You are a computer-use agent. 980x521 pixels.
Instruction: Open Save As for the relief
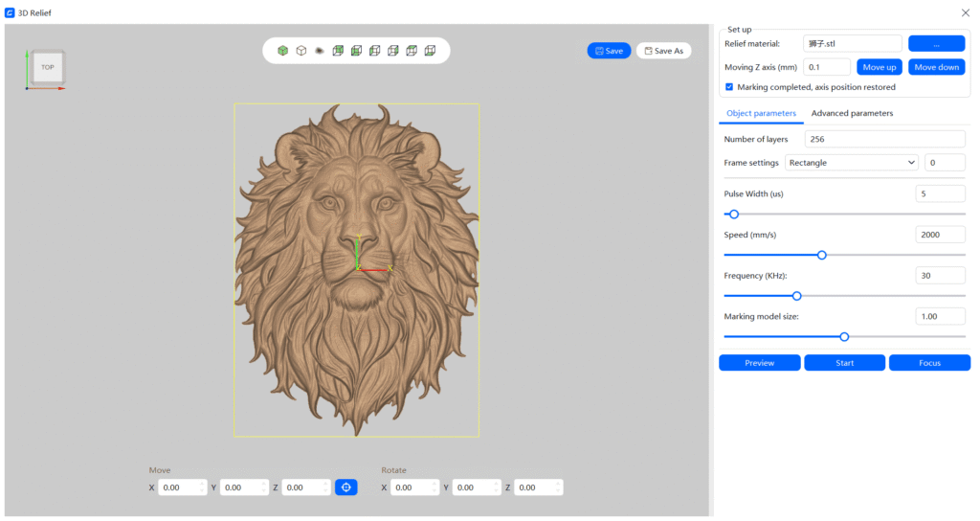[663, 51]
